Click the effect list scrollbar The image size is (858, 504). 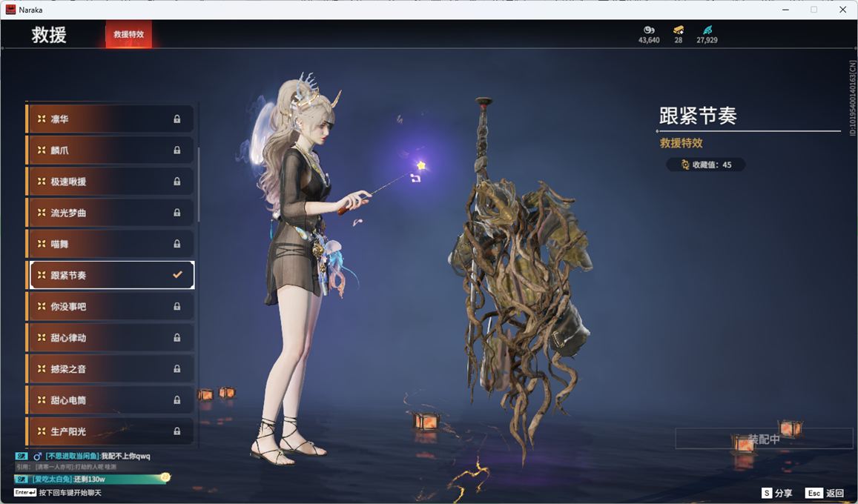coord(198,184)
